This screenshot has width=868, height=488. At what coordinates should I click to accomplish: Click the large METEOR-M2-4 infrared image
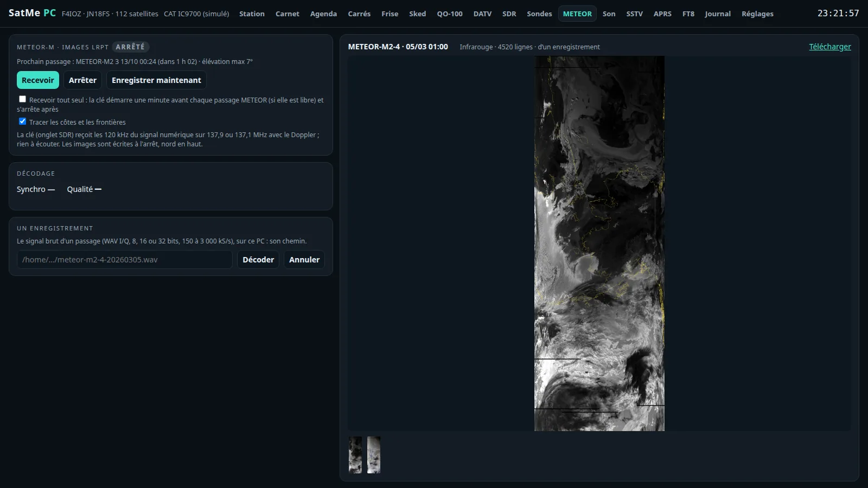coord(599,243)
